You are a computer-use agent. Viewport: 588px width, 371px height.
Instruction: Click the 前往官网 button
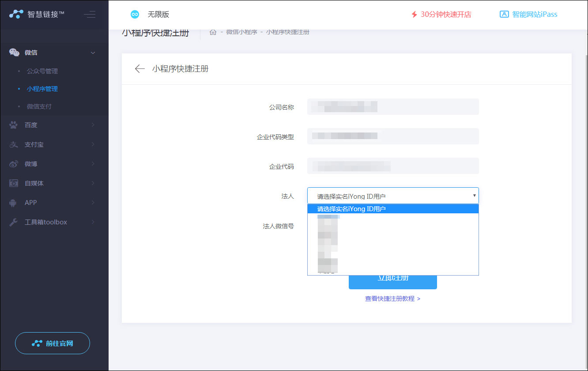(53, 343)
